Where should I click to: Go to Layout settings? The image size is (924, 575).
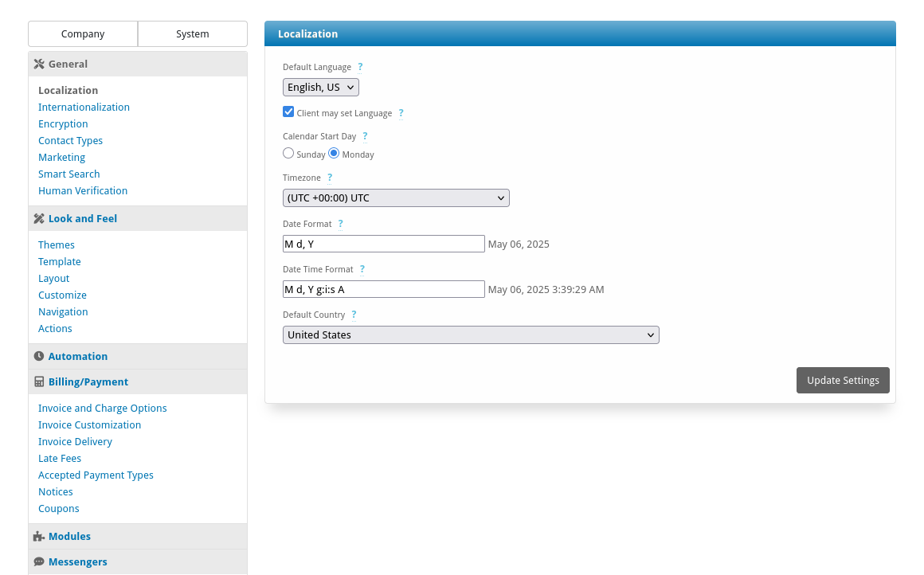[53, 278]
